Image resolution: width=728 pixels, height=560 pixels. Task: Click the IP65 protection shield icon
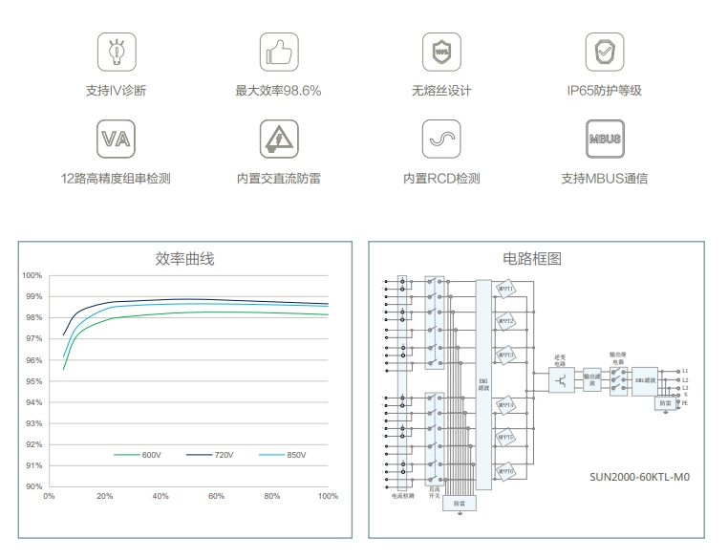coord(603,51)
